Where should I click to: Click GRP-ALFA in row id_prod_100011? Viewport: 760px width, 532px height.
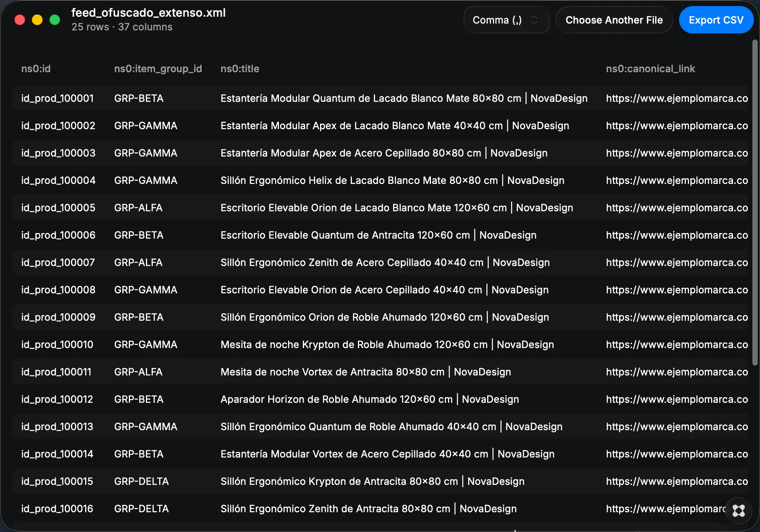tap(138, 372)
